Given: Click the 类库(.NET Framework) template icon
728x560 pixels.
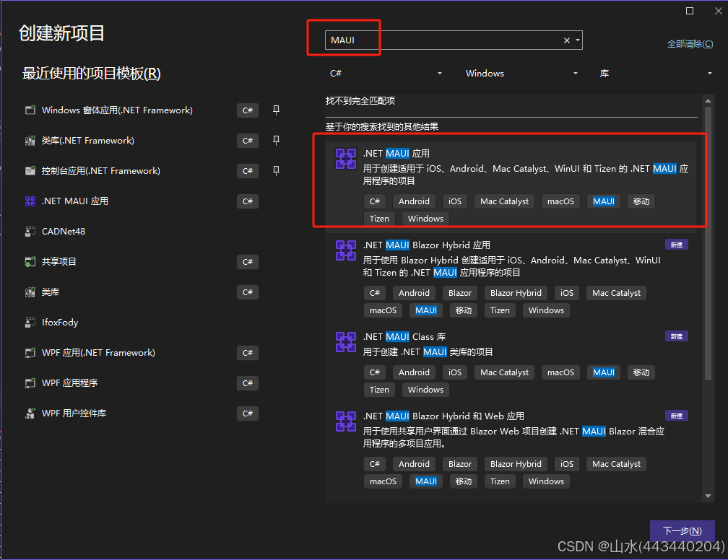Looking at the screenshot, I should coord(30,141).
